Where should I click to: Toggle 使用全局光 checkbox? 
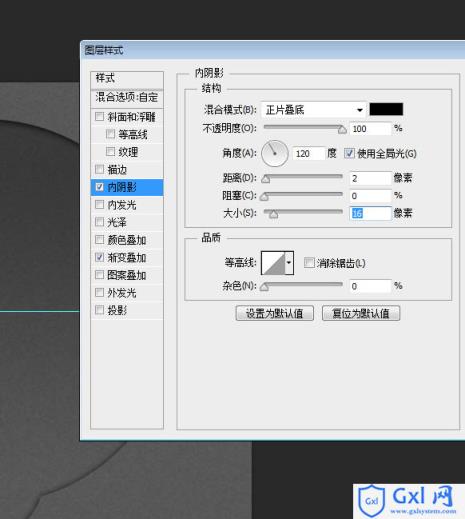tap(349, 154)
